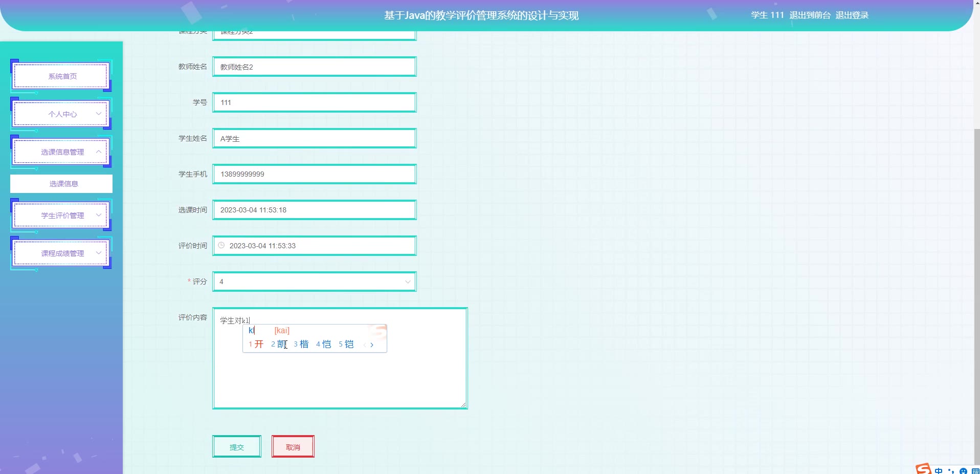Choose IME candidate 2 凯
This screenshot has width=980, height=474.
pyautogui.click(x=279, y=344)
